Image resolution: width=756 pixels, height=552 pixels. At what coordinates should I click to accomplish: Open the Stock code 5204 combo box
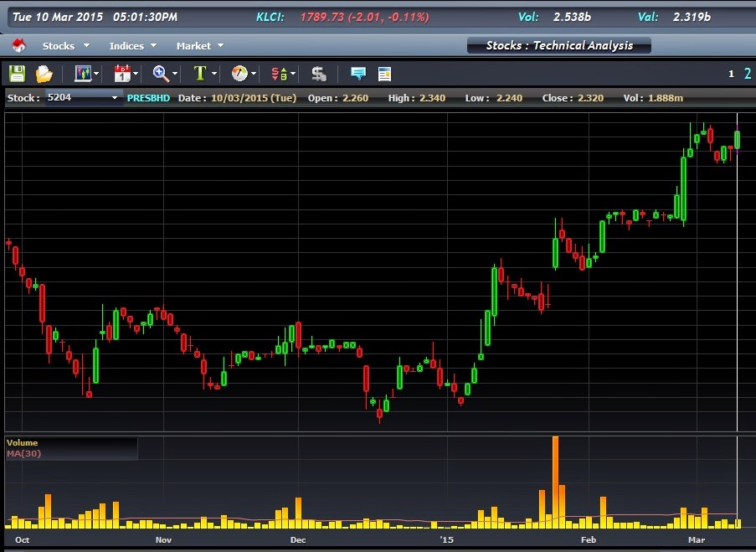coord(84,97)
